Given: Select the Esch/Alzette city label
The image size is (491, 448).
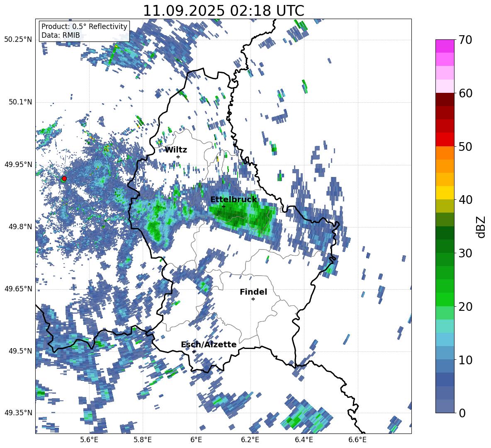Looking at the screenshot, I should pyautogui.click(x=209, y=345).
